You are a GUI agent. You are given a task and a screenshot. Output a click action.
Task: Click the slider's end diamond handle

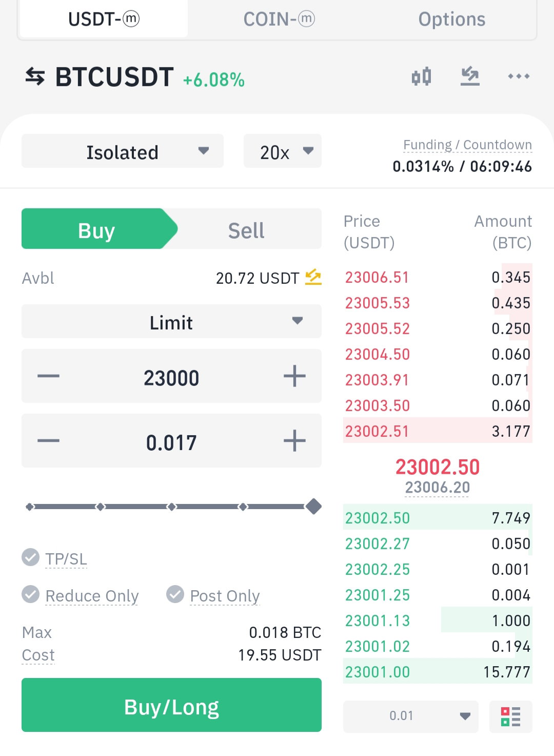pyautogui.click(x=313, y=507)
